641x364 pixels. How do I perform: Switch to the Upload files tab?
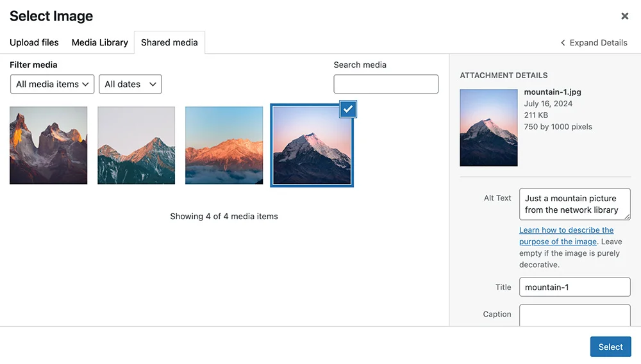click(34, 42)
